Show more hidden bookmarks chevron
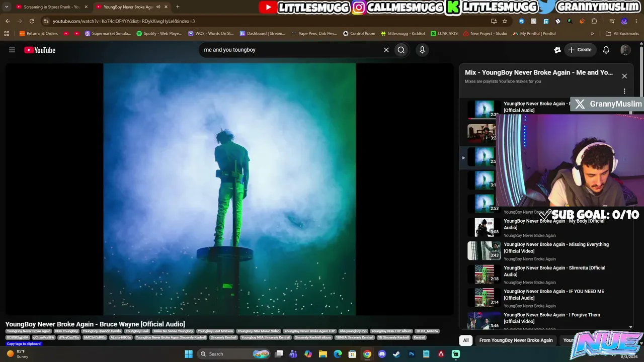The height and width of the screenshot is (362, 644). [x=592, y=34]
